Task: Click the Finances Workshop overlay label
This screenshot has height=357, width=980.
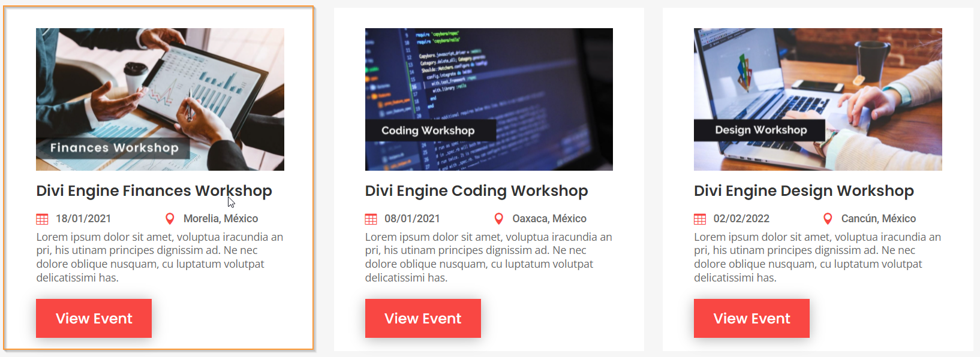Action: pos(114,148)
